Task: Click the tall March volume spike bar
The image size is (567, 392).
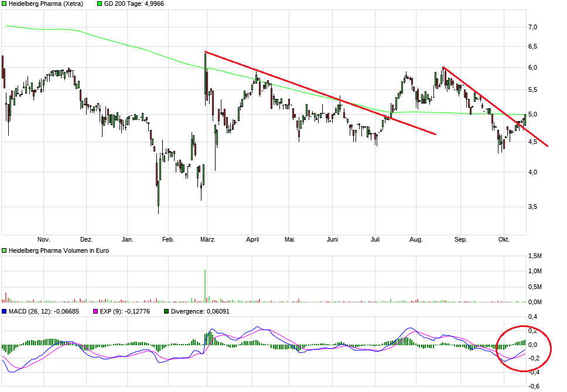Action: click(205, 286)
